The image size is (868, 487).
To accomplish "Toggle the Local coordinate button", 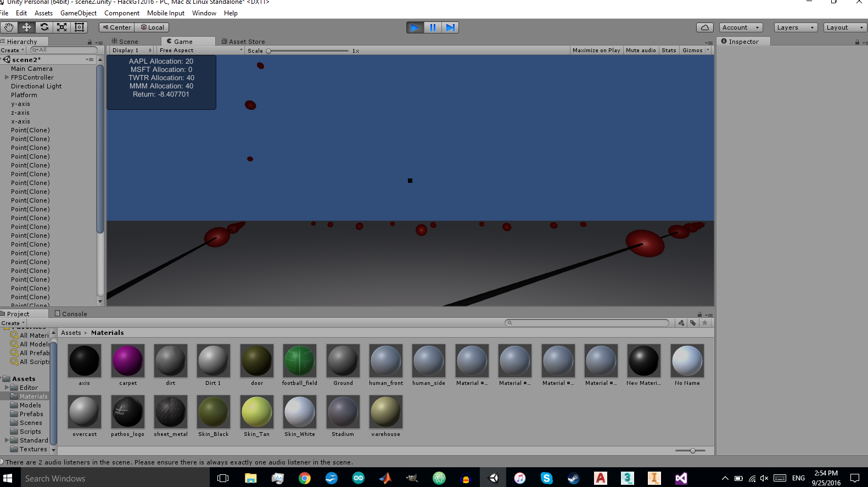I will (x=152, y=27).
